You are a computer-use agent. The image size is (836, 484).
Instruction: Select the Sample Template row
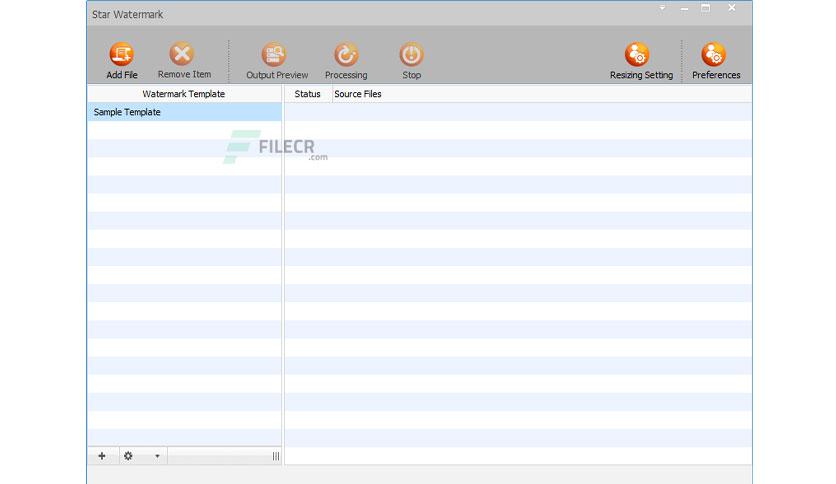pos(184,112)
